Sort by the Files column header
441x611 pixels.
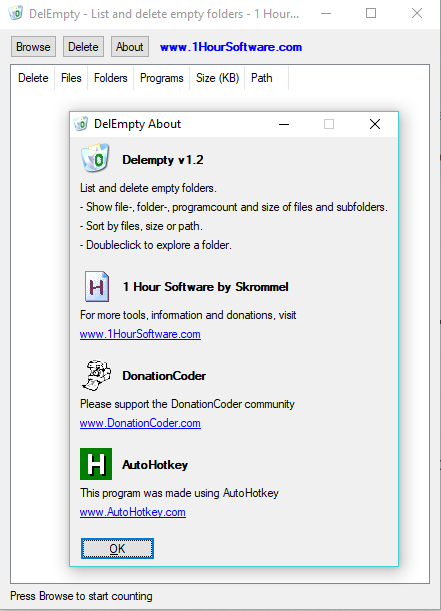[71, 78]
